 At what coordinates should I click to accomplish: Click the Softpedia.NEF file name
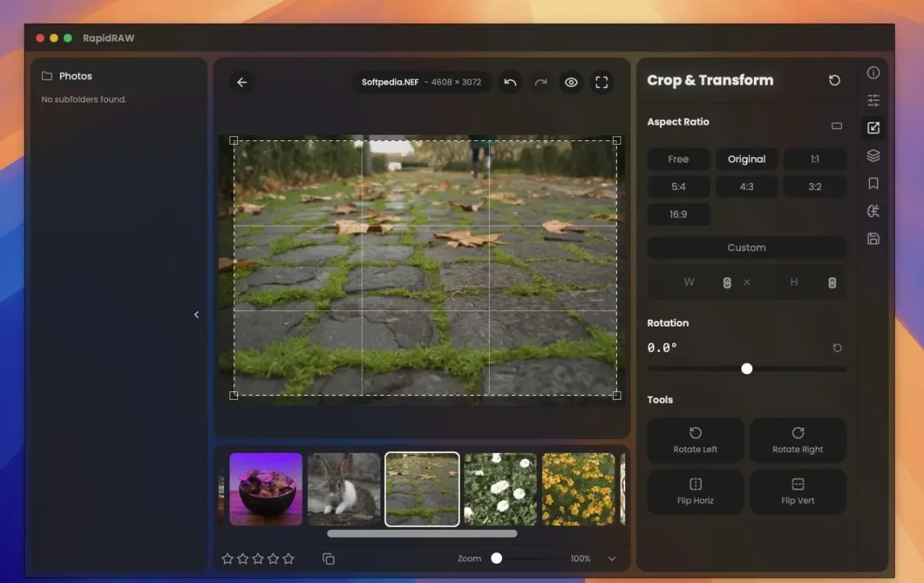coord(390,82)
